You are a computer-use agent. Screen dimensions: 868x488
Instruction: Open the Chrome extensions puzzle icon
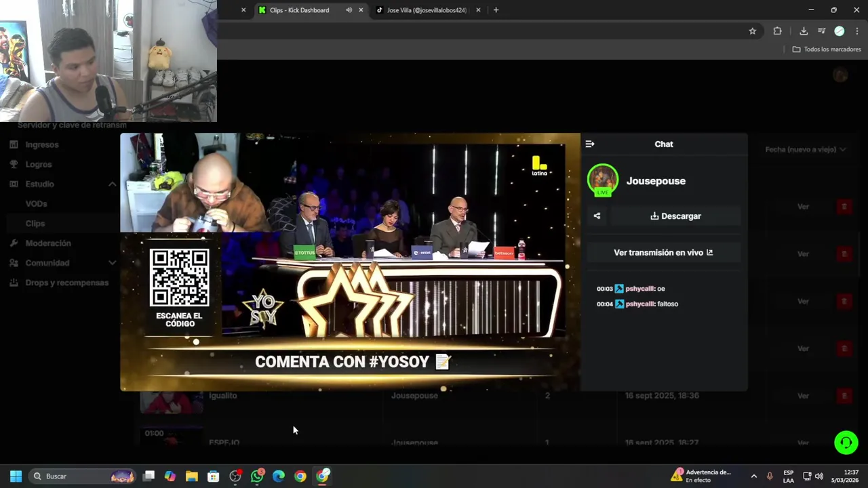tap(777, 31)
